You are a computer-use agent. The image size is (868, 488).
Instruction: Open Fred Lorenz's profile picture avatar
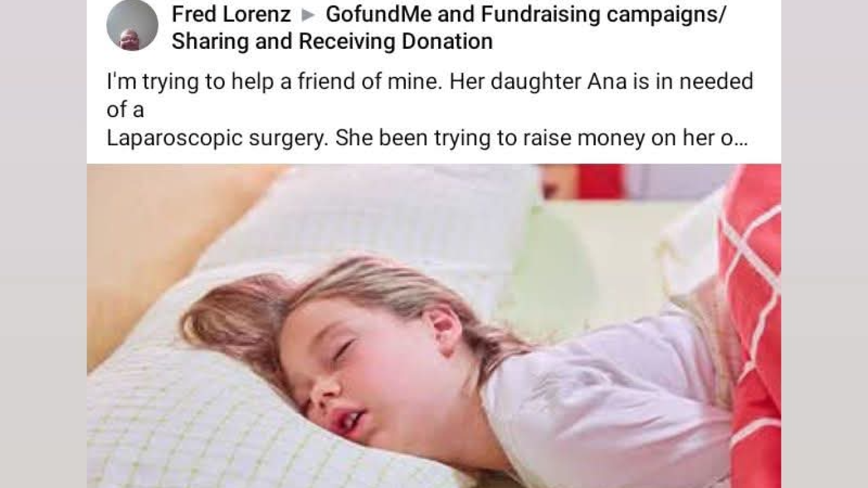pos(132,26)
